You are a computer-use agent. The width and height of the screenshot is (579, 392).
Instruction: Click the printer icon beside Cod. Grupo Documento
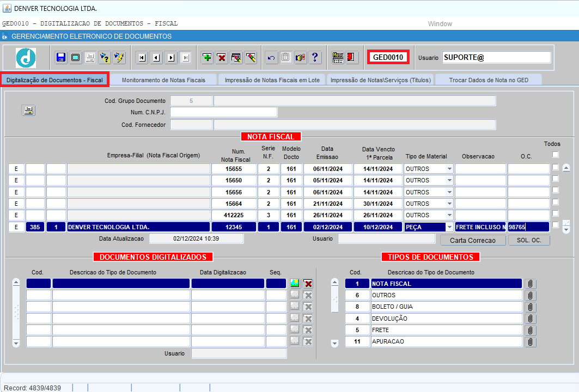tap(28, 111)
